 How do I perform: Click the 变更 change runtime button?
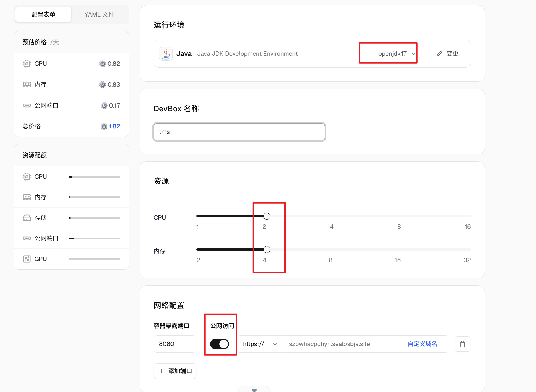pyautogui.click(x=448, y=54)
